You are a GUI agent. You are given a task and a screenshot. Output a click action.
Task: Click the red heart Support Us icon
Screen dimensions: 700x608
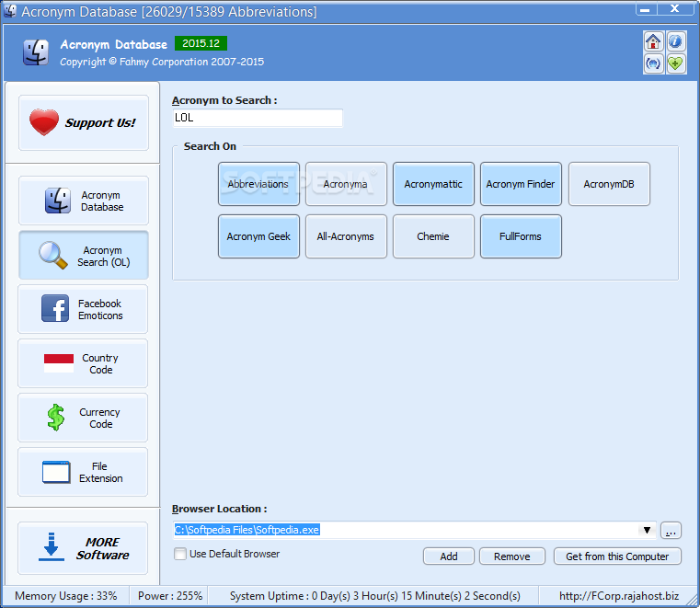44,121
